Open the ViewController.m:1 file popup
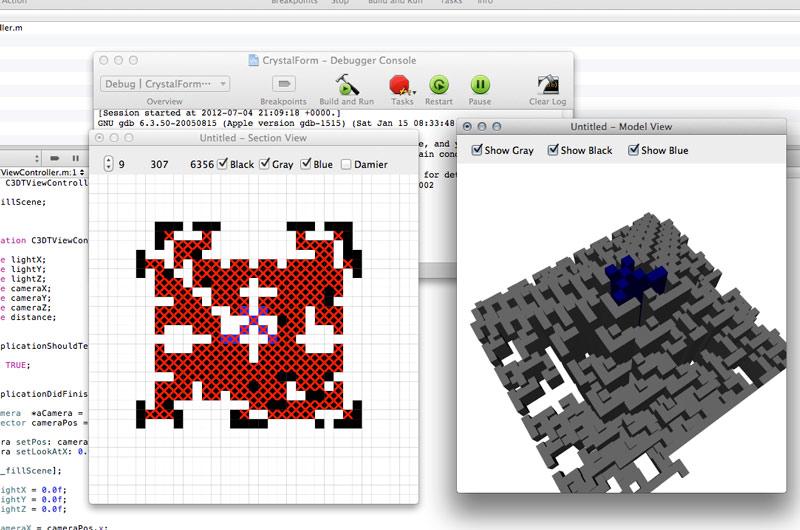 coord(40,172)
